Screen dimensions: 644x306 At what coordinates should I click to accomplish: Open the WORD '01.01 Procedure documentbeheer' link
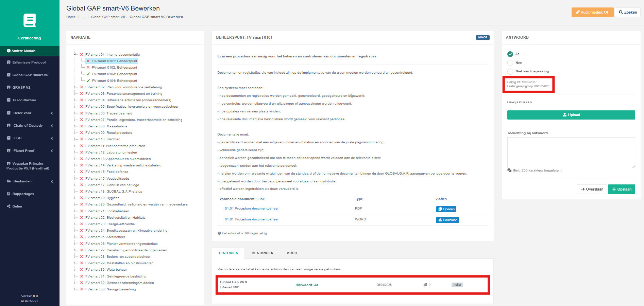[252, 219]
